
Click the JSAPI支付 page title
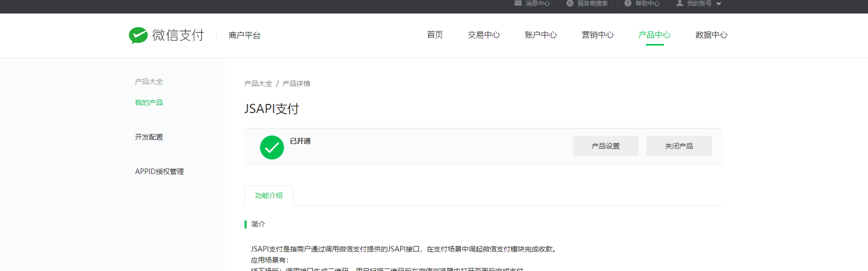(272, 109)
